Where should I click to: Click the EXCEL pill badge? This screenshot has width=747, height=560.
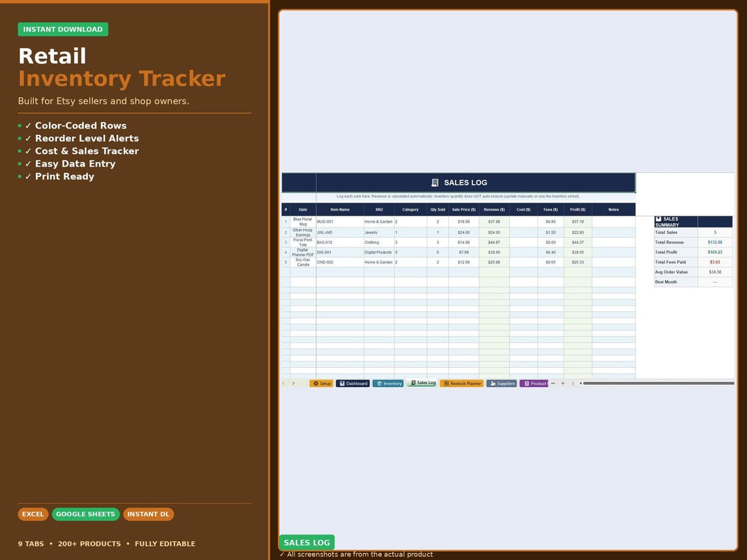click(x=33, y=514)
